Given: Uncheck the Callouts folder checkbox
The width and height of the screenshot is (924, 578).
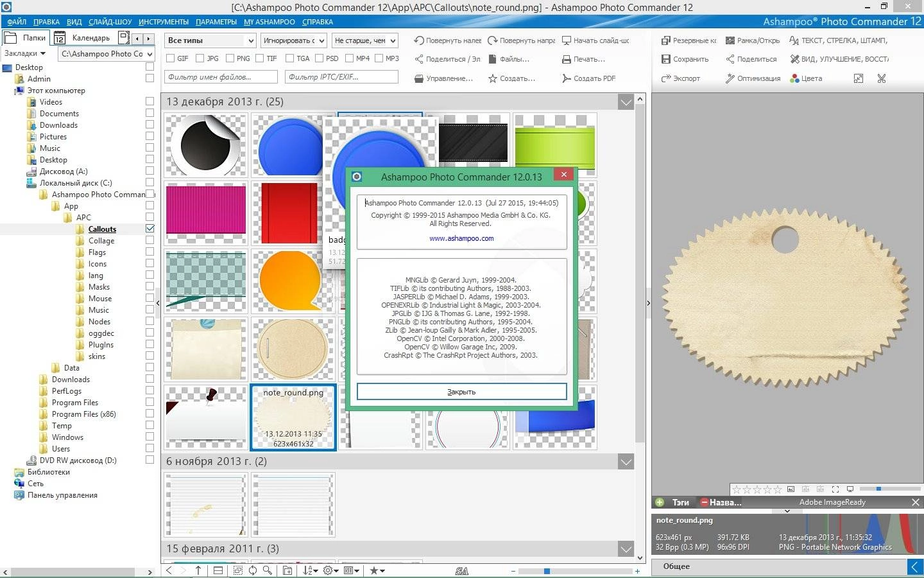Looking at the screenshot, I should [x=150, y=229].
